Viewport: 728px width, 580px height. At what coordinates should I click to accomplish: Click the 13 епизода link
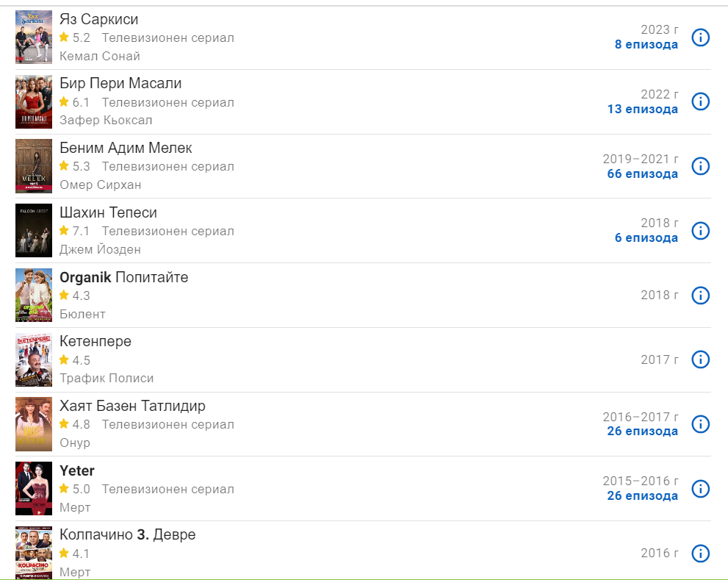[642, 110]
